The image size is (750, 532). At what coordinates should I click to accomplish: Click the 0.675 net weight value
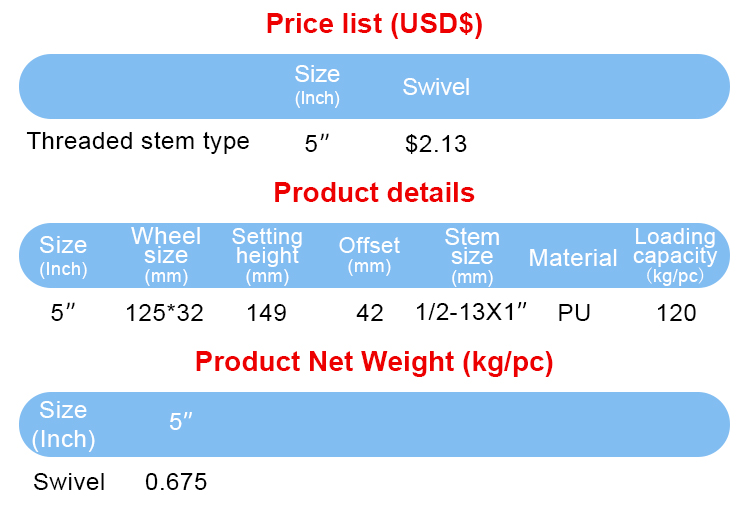176,482
